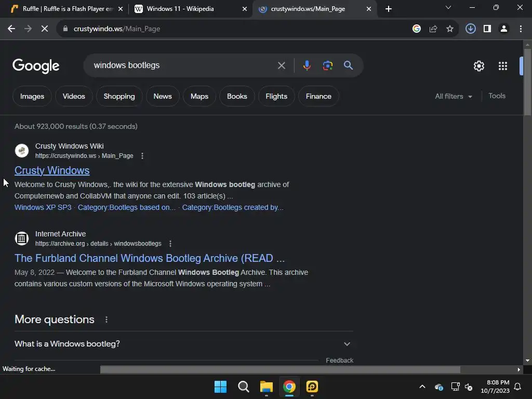
Task: Filter results by Books
Action: (x=237, y=96)
